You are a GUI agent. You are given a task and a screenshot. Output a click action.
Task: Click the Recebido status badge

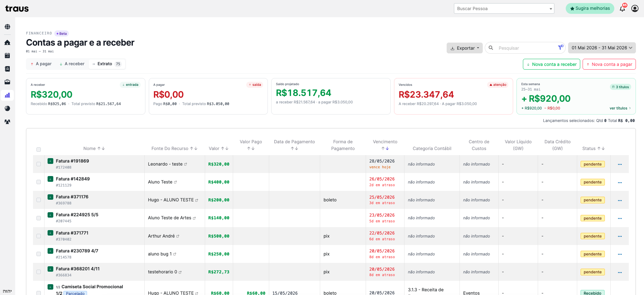click(592, 293)
